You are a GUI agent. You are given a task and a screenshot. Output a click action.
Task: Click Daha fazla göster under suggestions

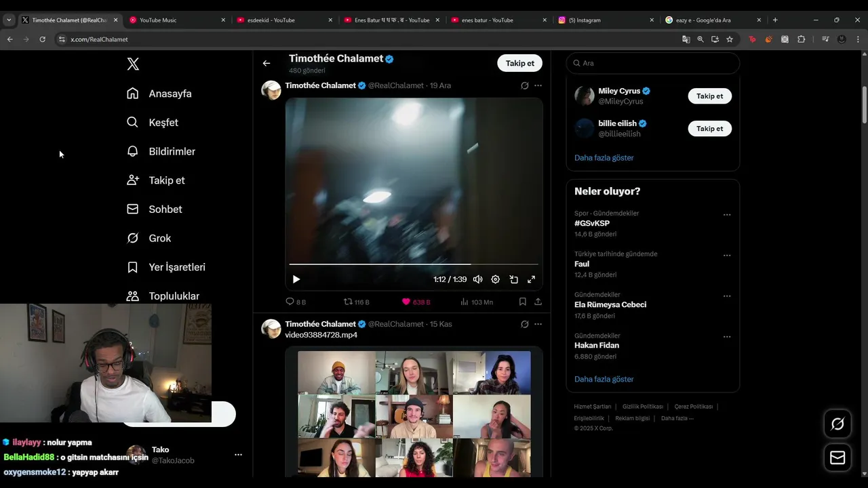(x=604, y=158)
